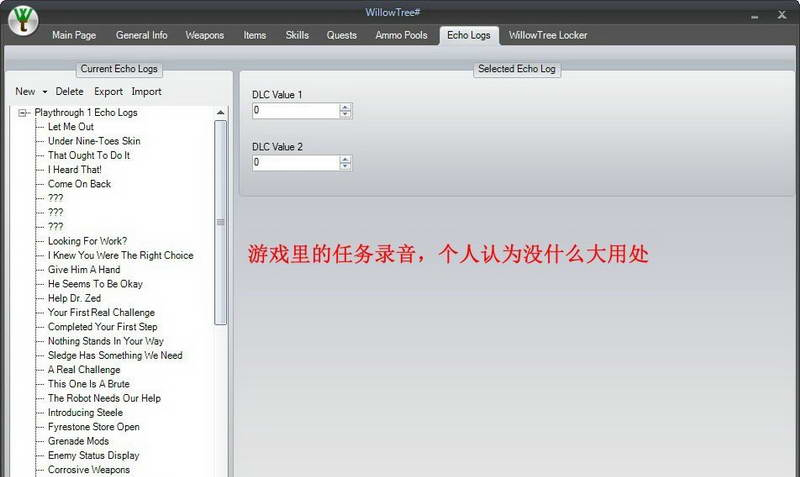800x496 pixels.
Task: Select the Let Me Out log
Action: tap(71, 127)
